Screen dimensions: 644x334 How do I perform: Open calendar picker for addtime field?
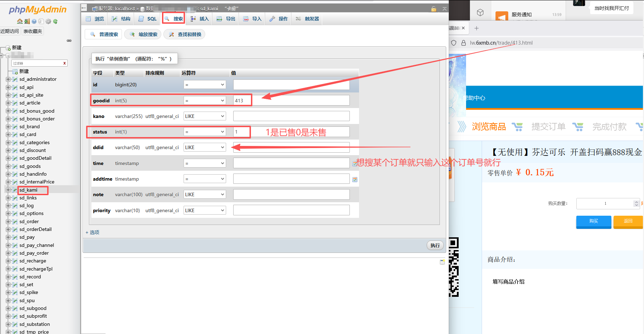point(354,180)
